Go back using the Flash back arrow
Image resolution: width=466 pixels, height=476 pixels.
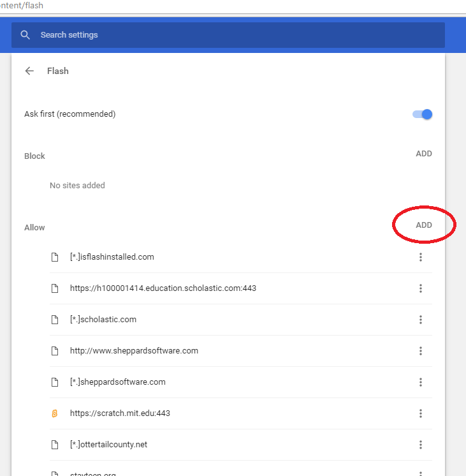[x=29, y=71]
